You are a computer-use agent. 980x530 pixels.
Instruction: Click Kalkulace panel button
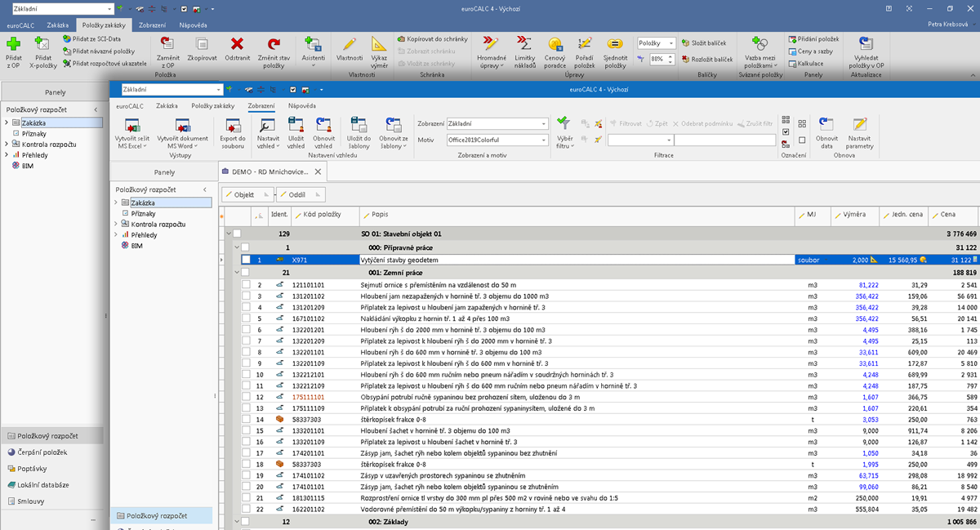806,63
